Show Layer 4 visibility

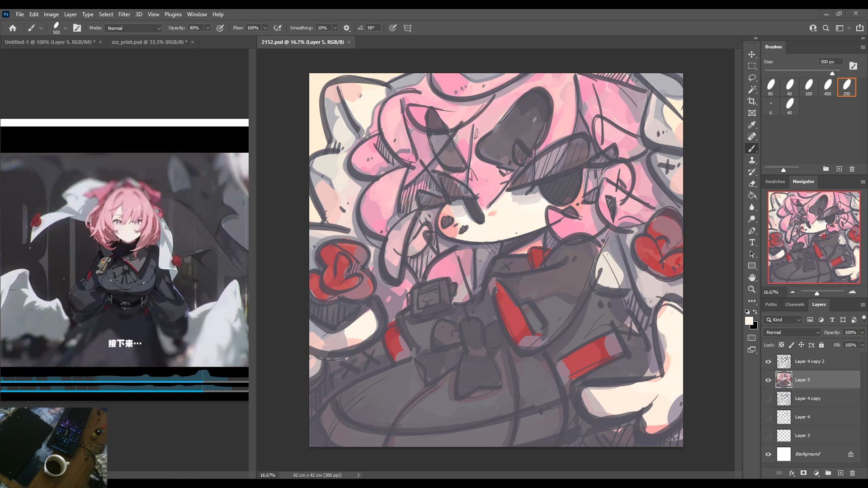768,417
